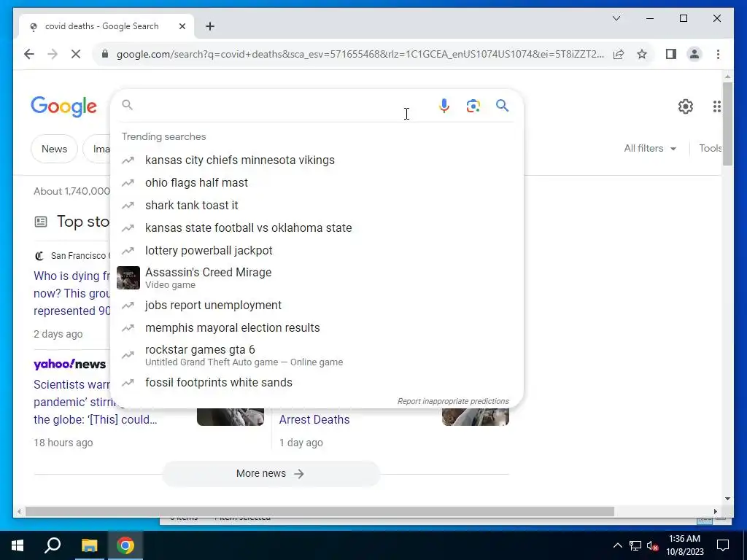Click the muted volume tray icon
747x560 pixels.
point(652,545)
